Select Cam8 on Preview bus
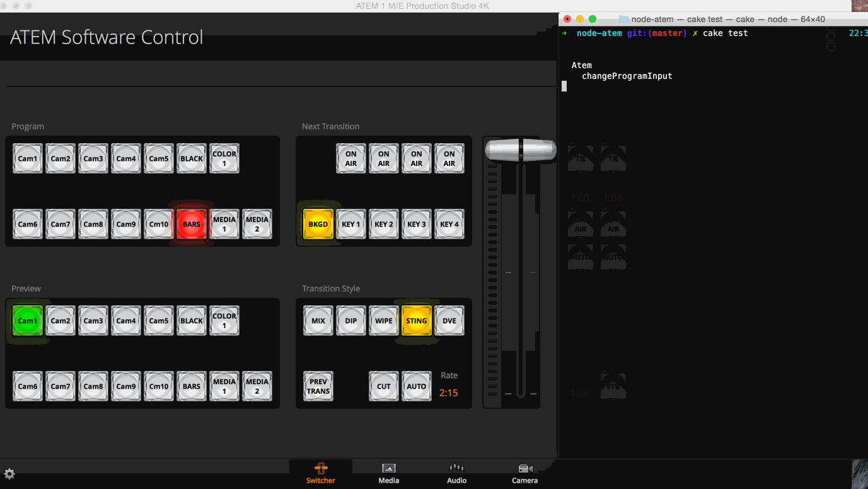This screenshot has height=489, width=868. click(x=93, y=386)
